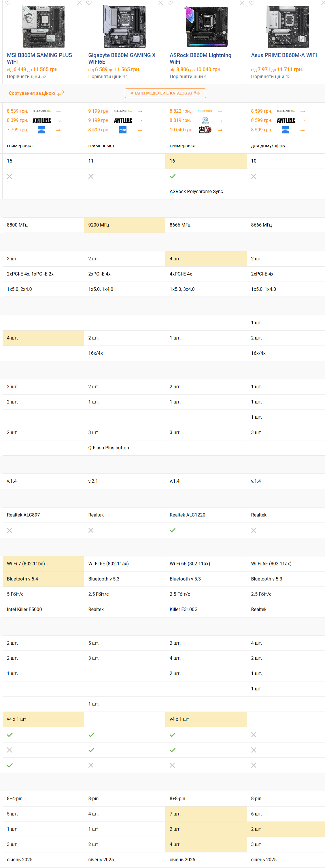The image size is (325, 868).
Task: Open the Asus PRIME B860M-A photo
Action: (x=288, y=27)
